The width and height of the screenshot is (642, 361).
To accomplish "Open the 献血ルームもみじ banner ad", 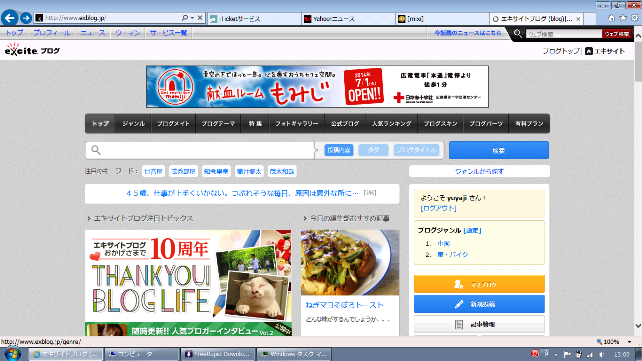I will (317, 86).
